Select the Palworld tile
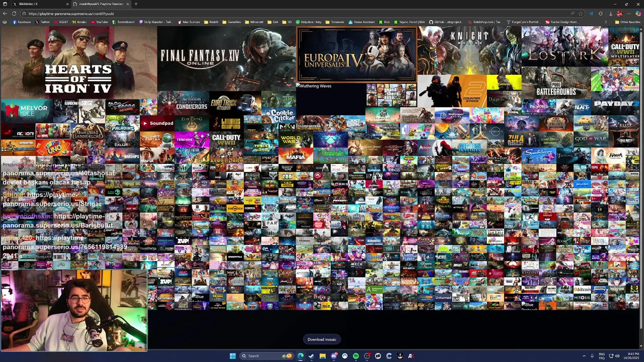 [x=539, y=107]
